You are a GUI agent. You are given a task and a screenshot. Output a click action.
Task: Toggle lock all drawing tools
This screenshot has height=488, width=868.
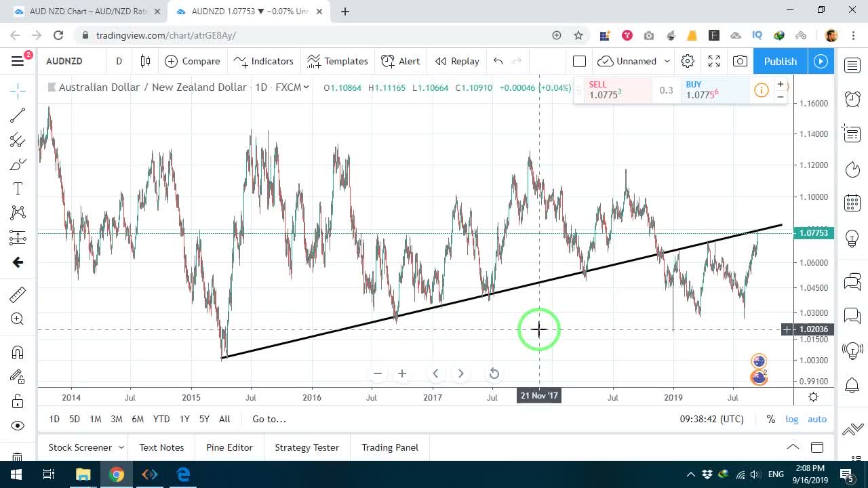pyautogui.click(x=18, y=401)
